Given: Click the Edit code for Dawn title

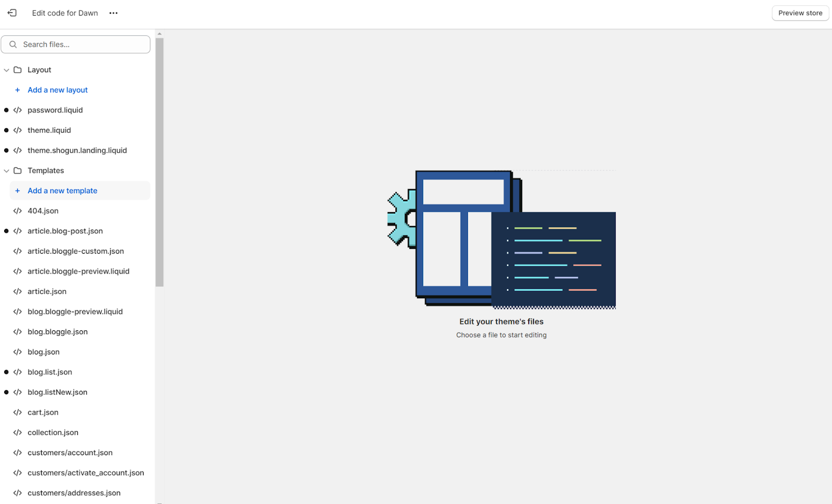Looking at the screenshot, I should click(x=65, y=13).
